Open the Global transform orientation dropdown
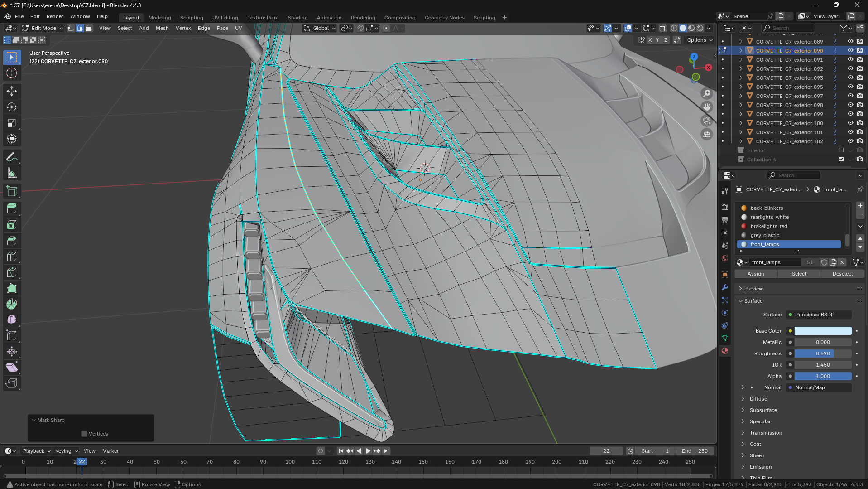868x489 pixels. (320, 28)
